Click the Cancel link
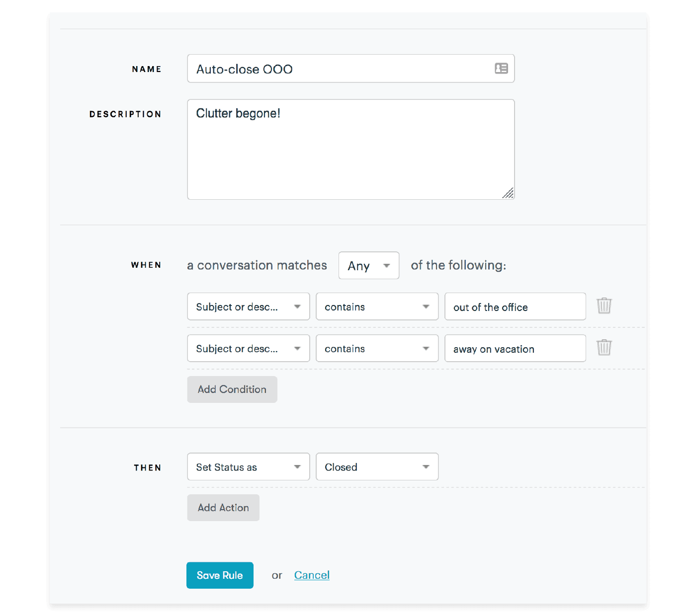 [312, 575]
